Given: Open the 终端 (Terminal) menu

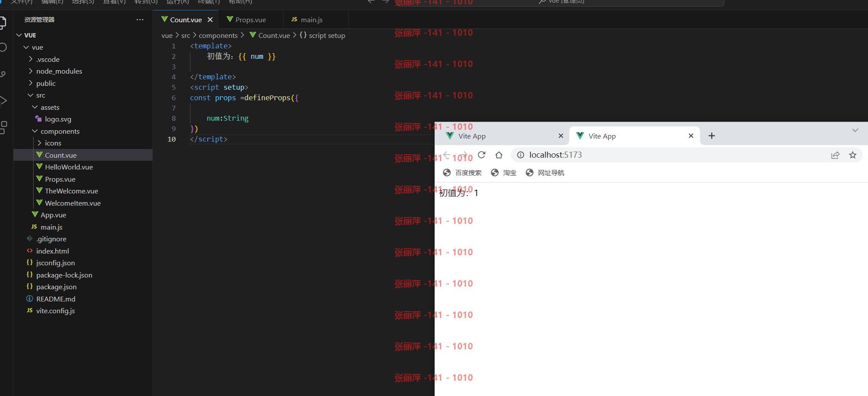Looking at the screenshot, I should (209, 2).
